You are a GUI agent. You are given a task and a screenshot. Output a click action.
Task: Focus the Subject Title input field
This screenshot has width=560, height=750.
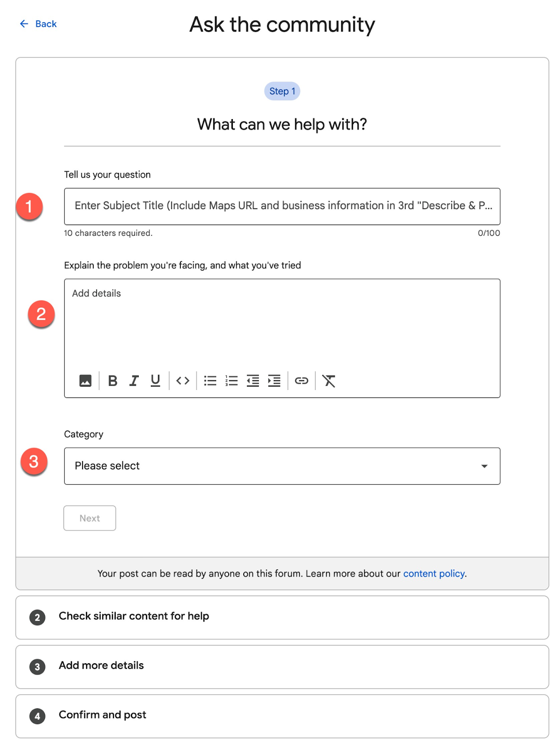[x=282, y=206]
